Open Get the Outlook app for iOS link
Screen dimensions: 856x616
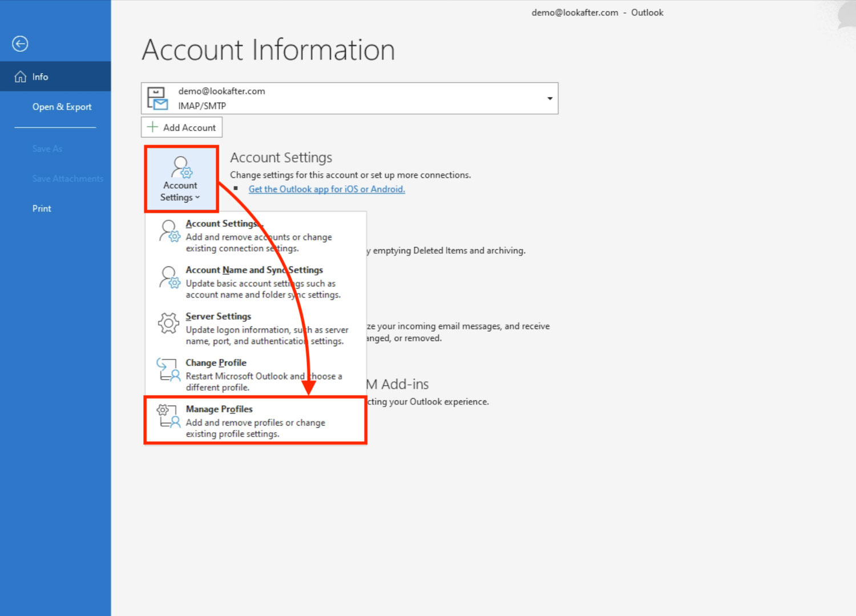point(326,189)
